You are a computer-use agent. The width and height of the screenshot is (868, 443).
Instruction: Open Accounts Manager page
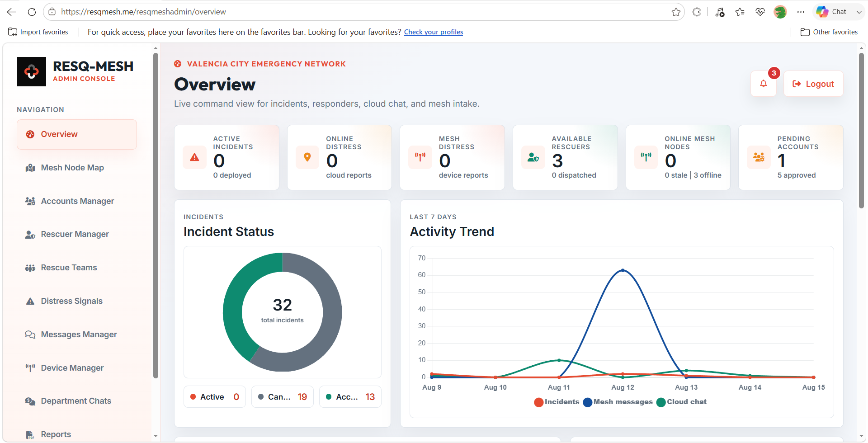(x=77, y=201)
